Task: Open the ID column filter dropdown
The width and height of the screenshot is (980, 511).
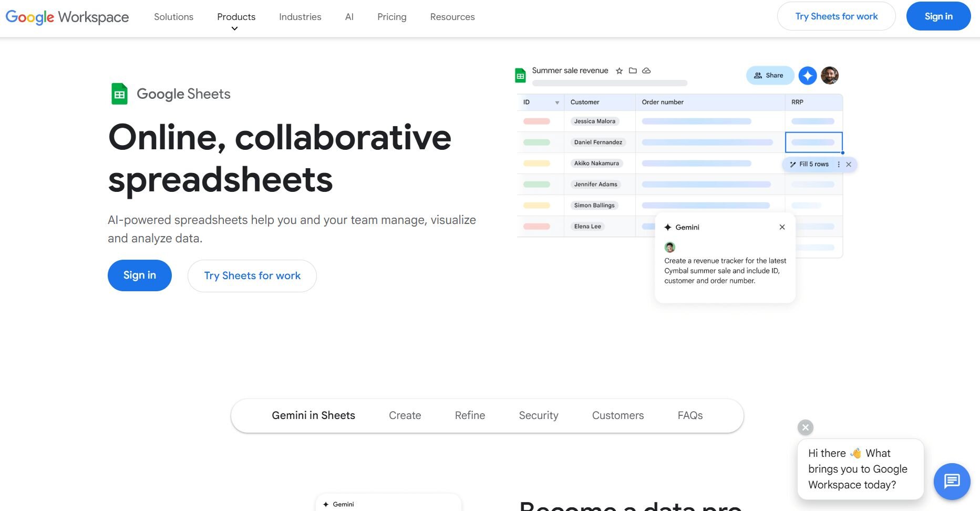Action: pyautogui.click(x=556, y=102)
